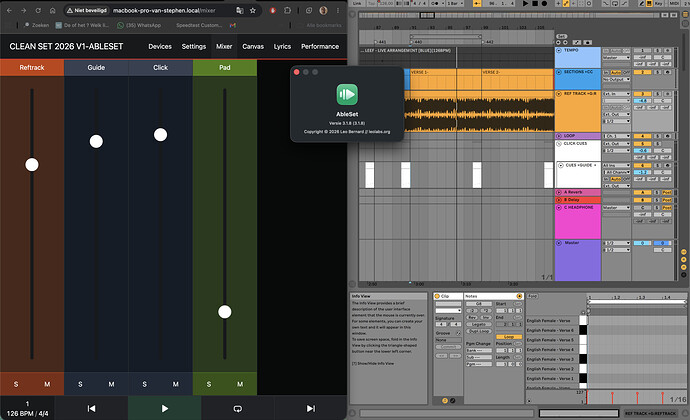Solo the Pad channel in AbleSet mixer
690x420 pixels.
tap(209, 384)
